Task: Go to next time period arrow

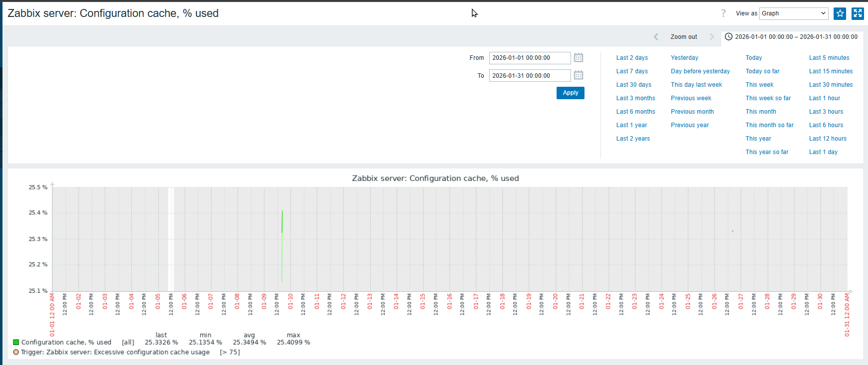Action: pyautogui.click(x=712, y=37)
